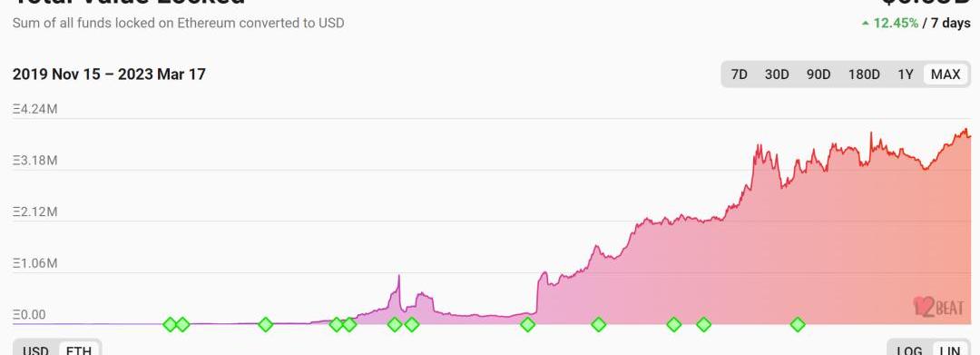Set chart range to 180D

tap(864, 74)
